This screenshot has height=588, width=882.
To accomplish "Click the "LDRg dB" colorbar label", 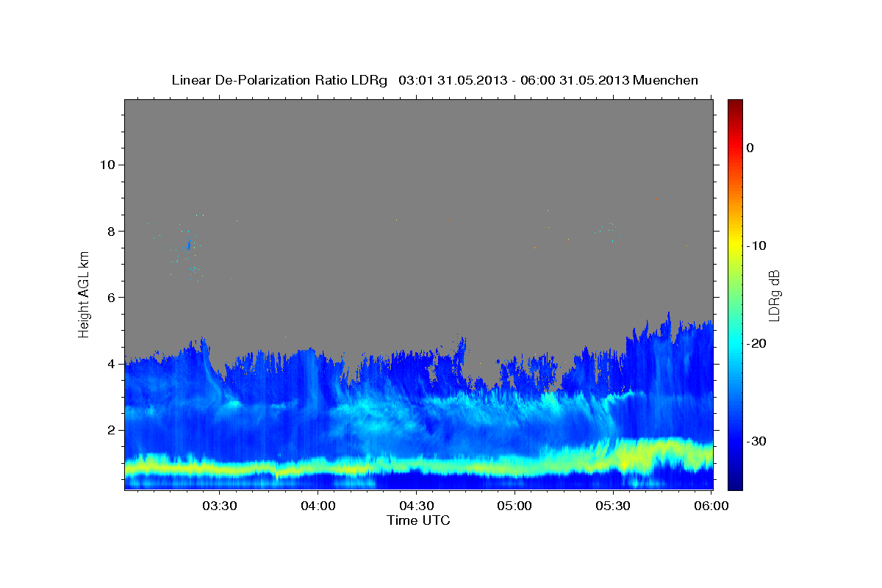I will 773,294.
